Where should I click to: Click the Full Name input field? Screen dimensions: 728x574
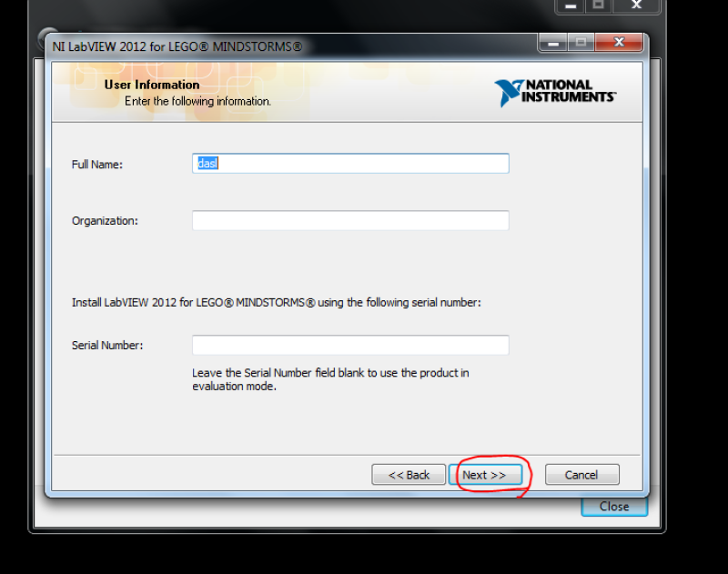click(x=350, y=164)
